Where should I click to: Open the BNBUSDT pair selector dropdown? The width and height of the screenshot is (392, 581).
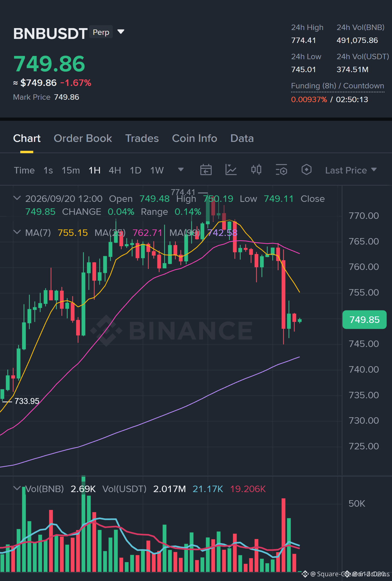121,32
